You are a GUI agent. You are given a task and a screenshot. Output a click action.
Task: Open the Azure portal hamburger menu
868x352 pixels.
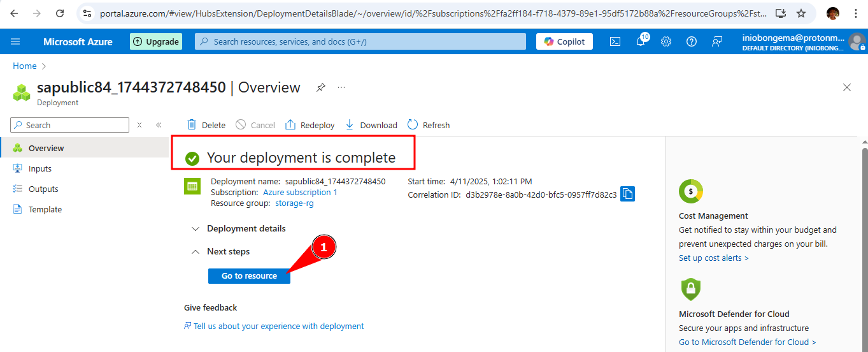pos(15,41)
